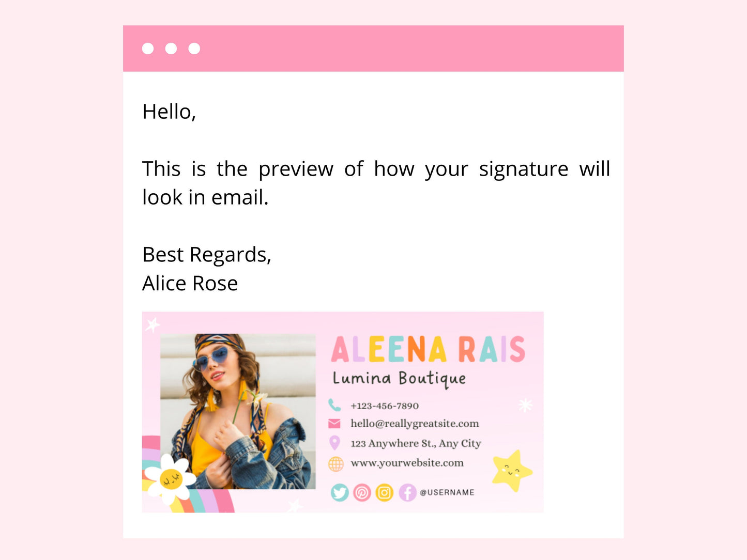Image resolution: width=747 pixels, height=560 pixels.
Task: Open the Pinterest social icon
Action: (x=362, y=493)
